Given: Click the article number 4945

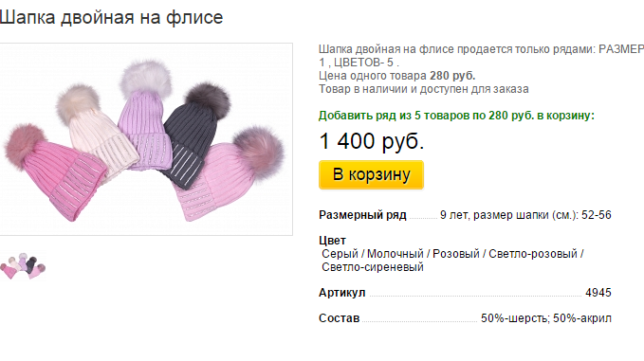Looking at the screenshot, I should 598,293.
